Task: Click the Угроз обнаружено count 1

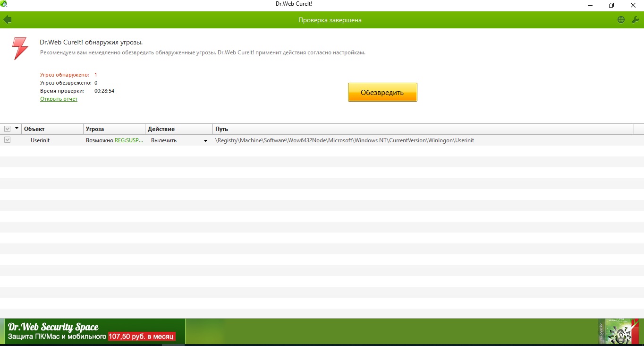Action: (x=96, y=75)
